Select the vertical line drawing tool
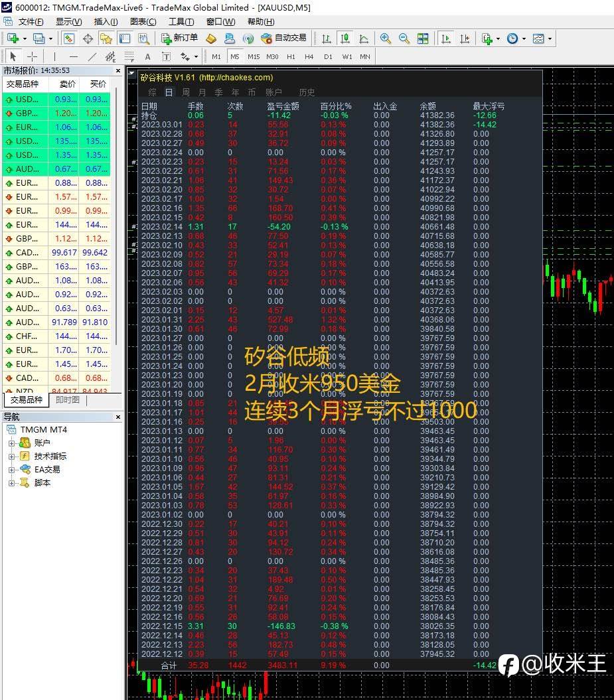This screenshot has height=700, width=614. (x=54, y=56)
